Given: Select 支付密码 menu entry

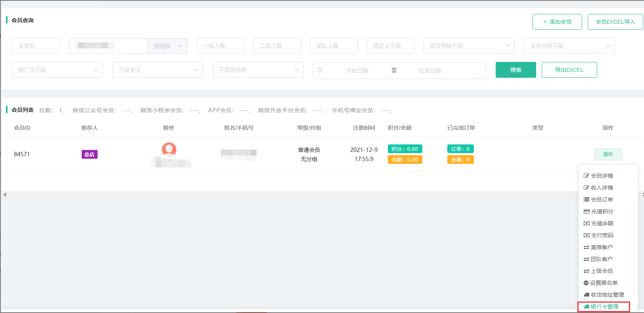Looking at the screenshot, I should coord(602,235).
